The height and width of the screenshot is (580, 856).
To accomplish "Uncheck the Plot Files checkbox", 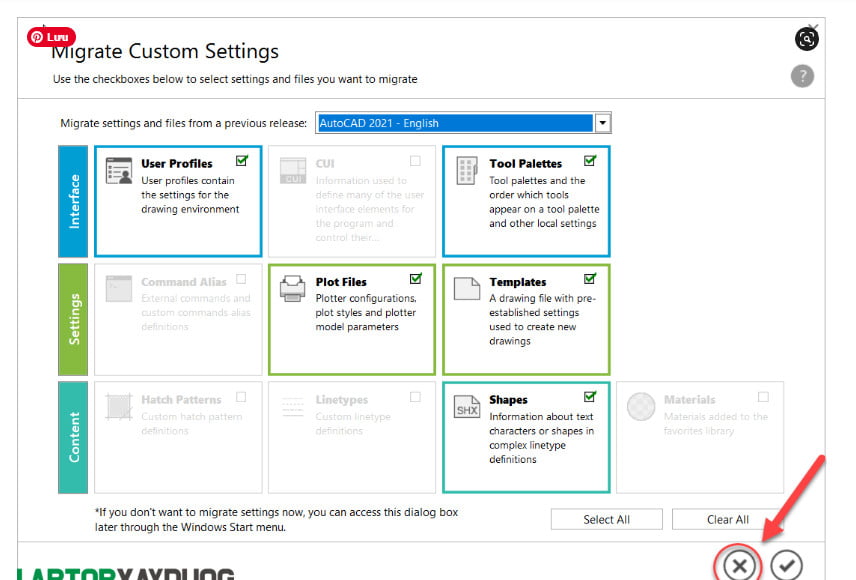I will (x=416, y=279).
